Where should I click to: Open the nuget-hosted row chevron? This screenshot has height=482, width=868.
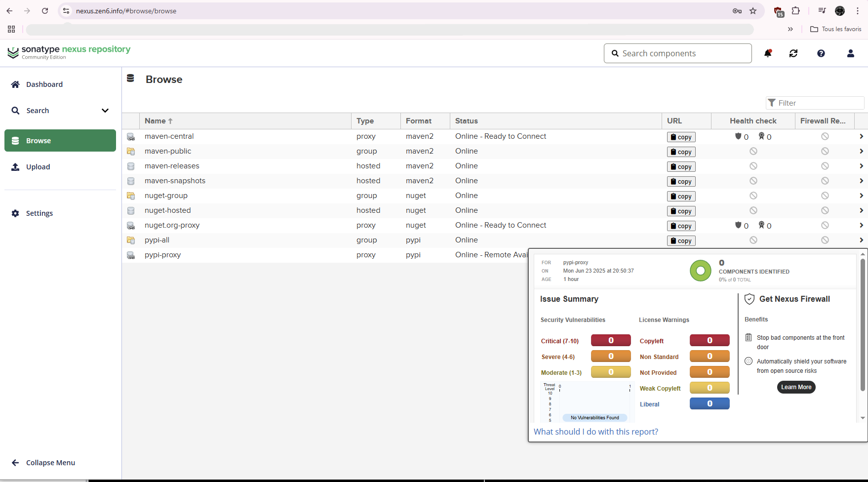(861, 210)
